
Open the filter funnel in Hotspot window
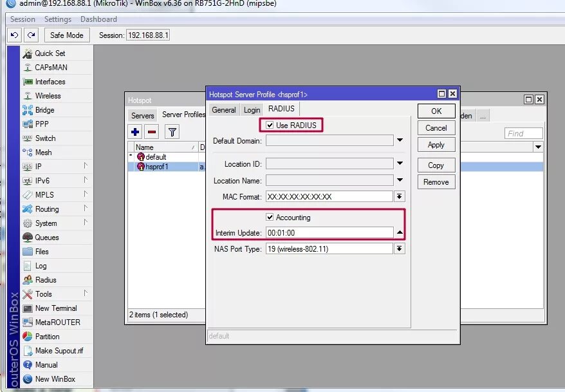(172, 132)
